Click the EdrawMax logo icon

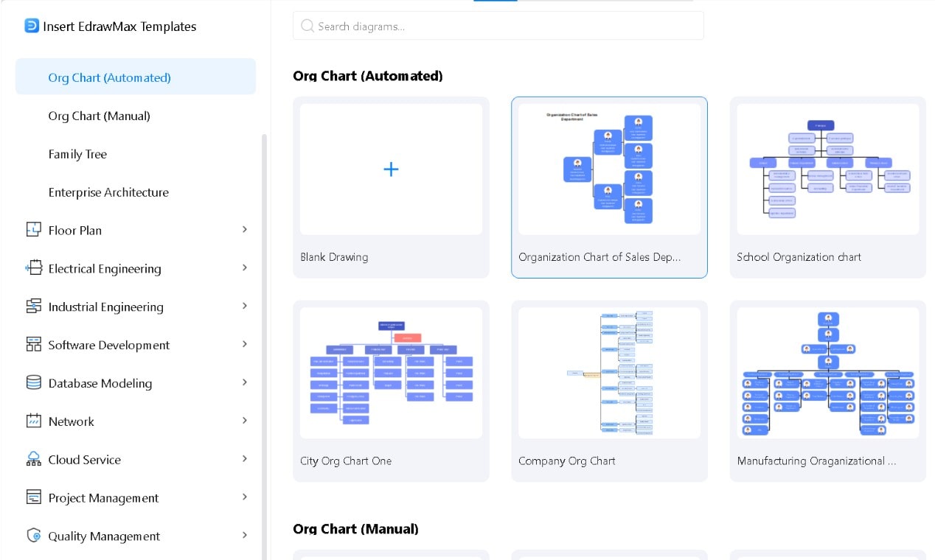[32, 26]
